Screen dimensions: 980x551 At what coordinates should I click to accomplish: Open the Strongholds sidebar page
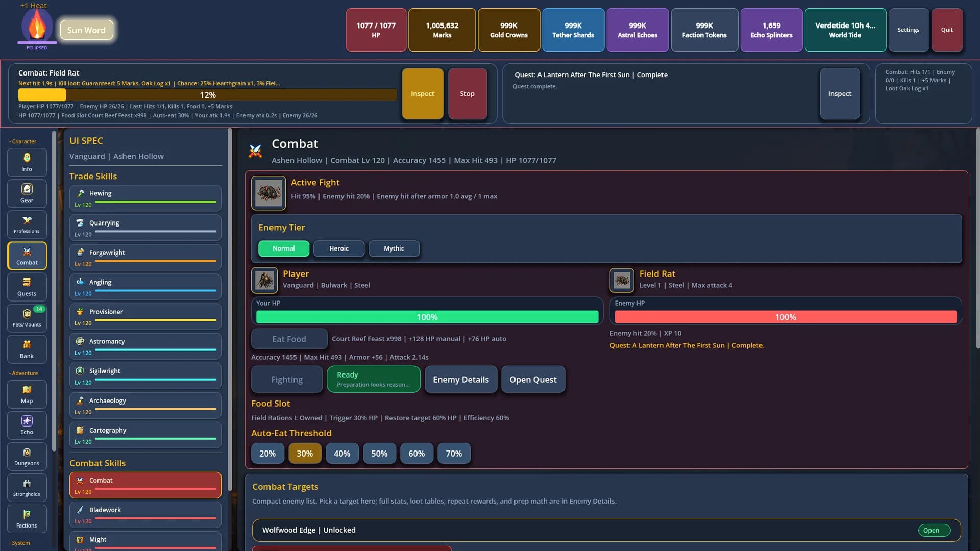pyautogui.click(x=27, y=487)
